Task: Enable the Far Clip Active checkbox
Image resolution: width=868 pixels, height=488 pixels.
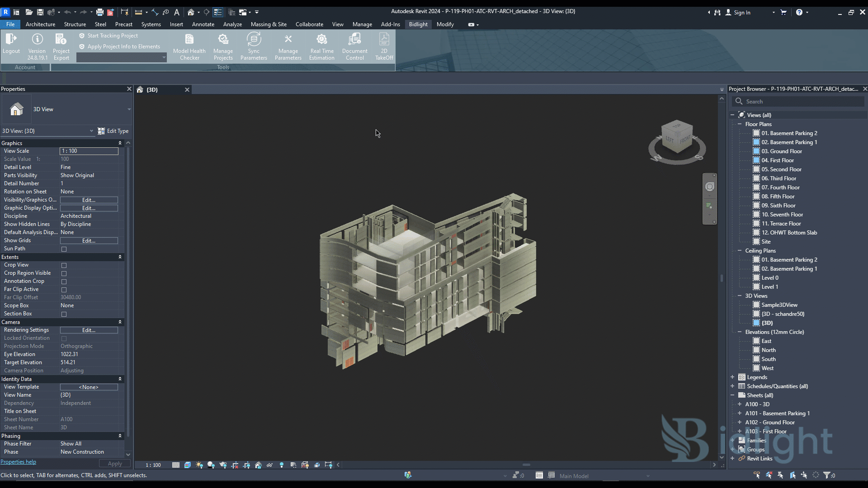Action: click(64, 289)
